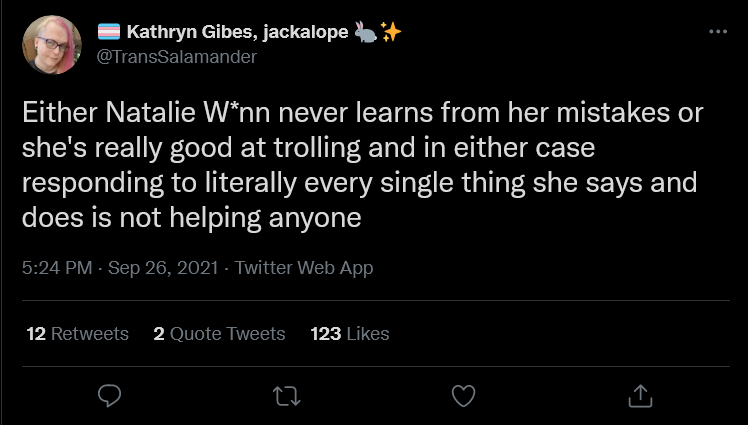Open the share tweet icon
The image size is (748, 425).
[x=640, y=396]
